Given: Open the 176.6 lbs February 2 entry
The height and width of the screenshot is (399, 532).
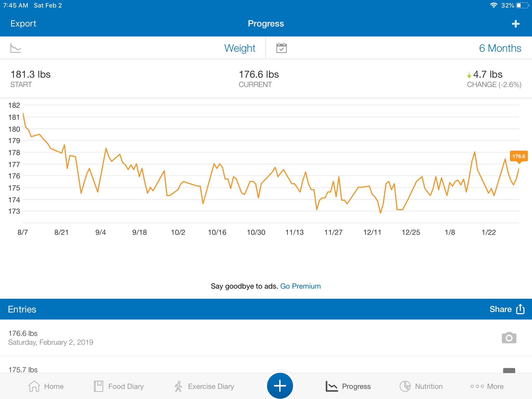Looking at the screenshot, I should [266, 338].
